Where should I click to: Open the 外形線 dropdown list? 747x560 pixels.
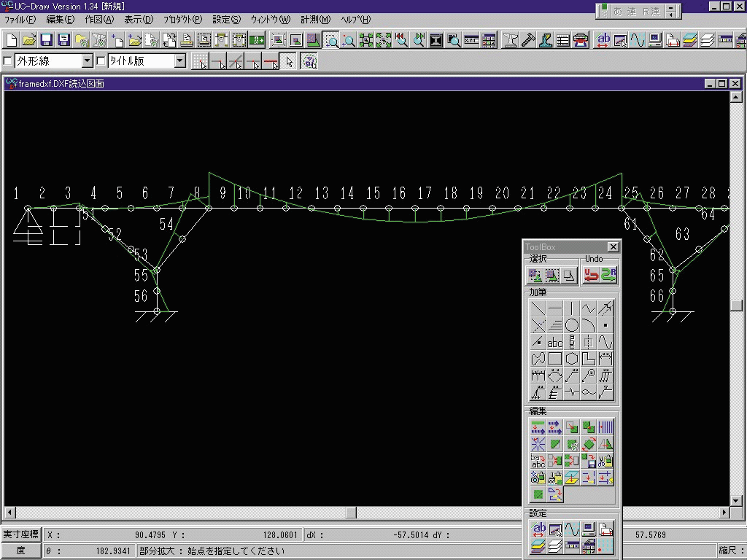88,61
